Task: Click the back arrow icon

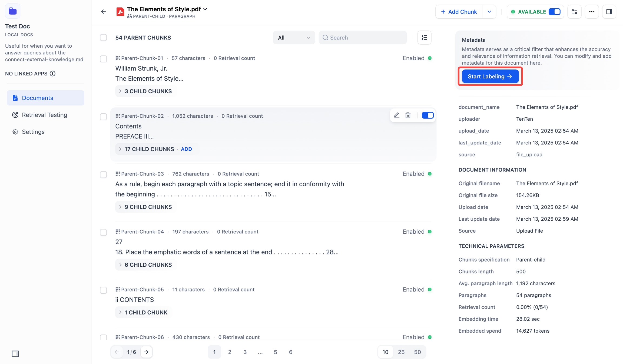Action: (103, 12)
